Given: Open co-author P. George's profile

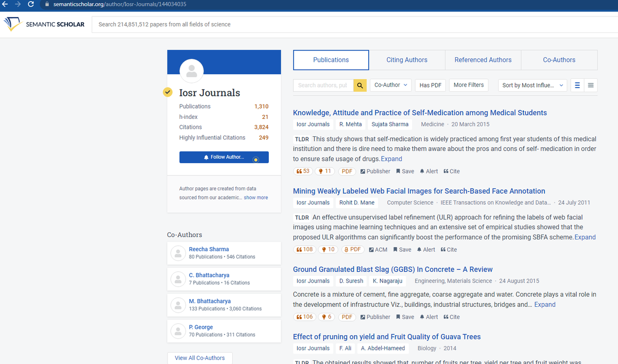Looking at the screenshot, I should pos(201,327).
